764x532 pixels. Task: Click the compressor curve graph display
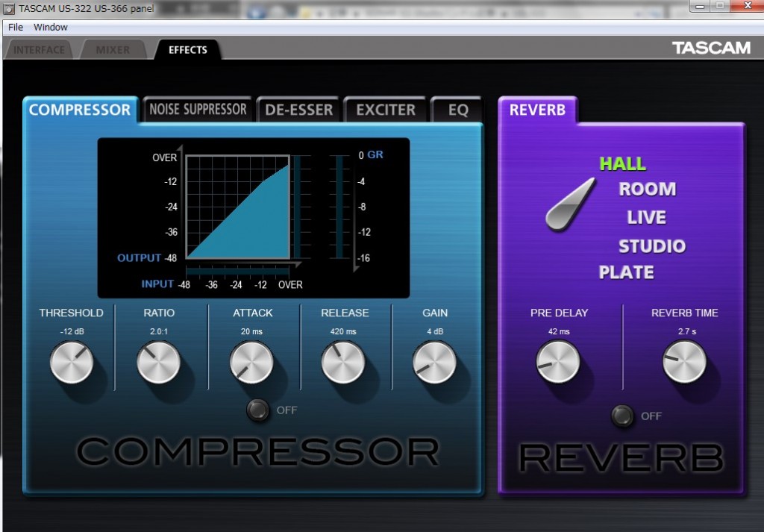tap(237, 207)
